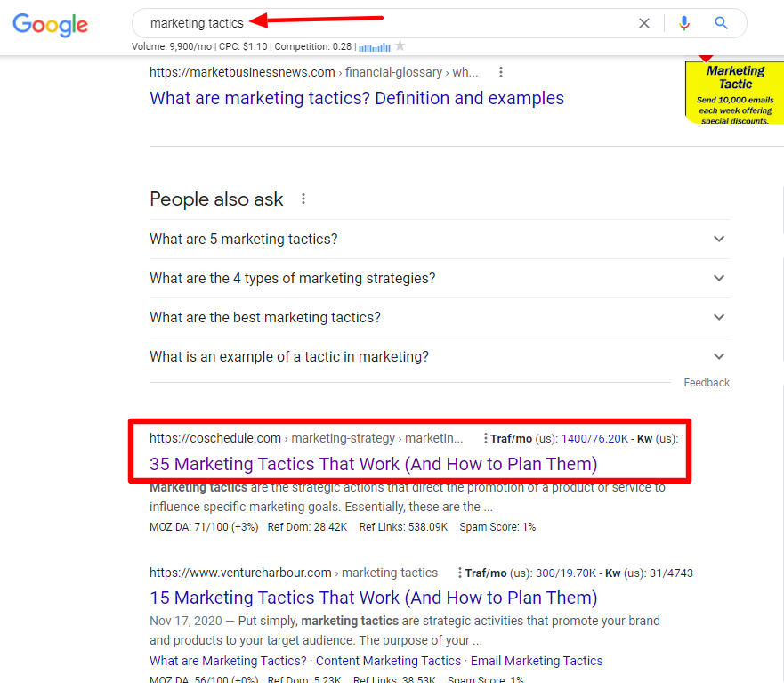784x683 pixels.
Task: Click the 'Spam Score: 1%' metric under coschedule
Action: (497, 527)
